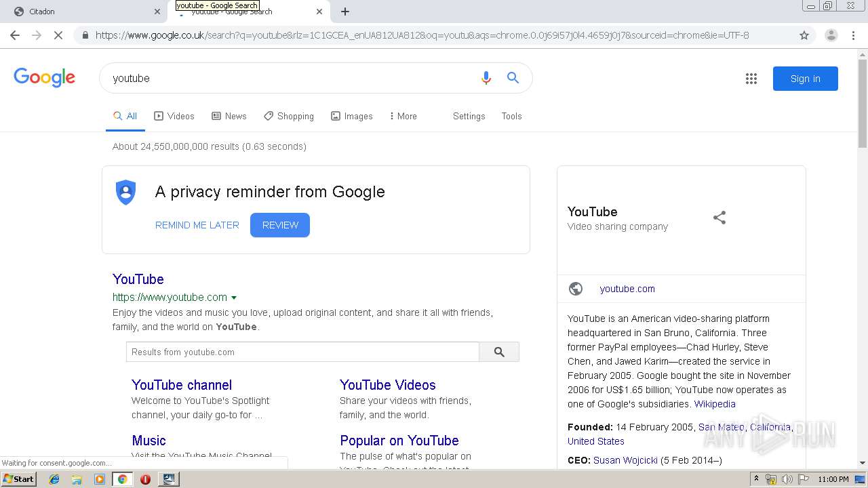Image resolution: width=868 pixels, height=488 pixels.
Task: Open the Chrome profile avatar icon
Action: (x=831, y=35)
